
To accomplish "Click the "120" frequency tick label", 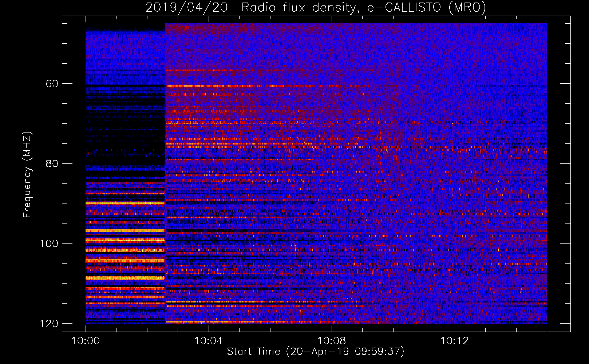I will coord(49,324).
